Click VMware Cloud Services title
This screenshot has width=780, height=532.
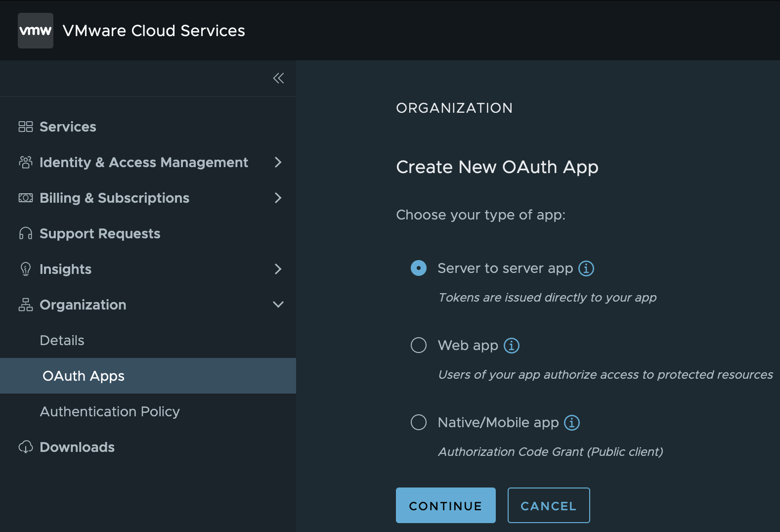click(154, 31)
